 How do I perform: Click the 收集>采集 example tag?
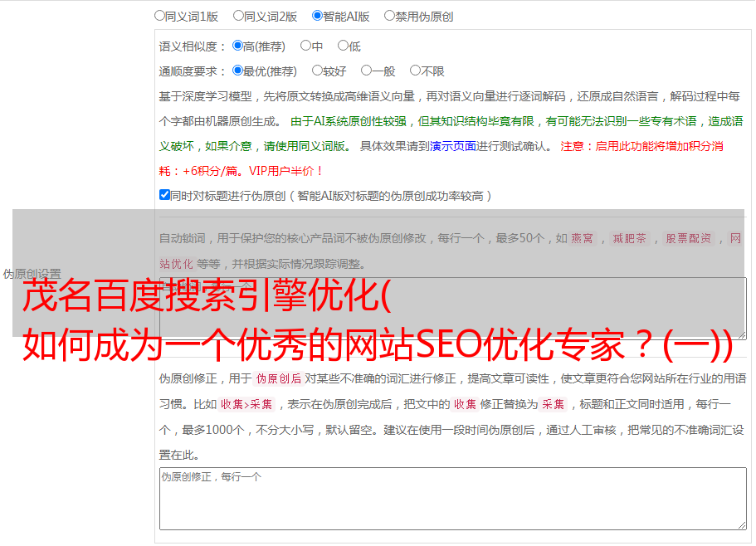(x=246, y=404)
